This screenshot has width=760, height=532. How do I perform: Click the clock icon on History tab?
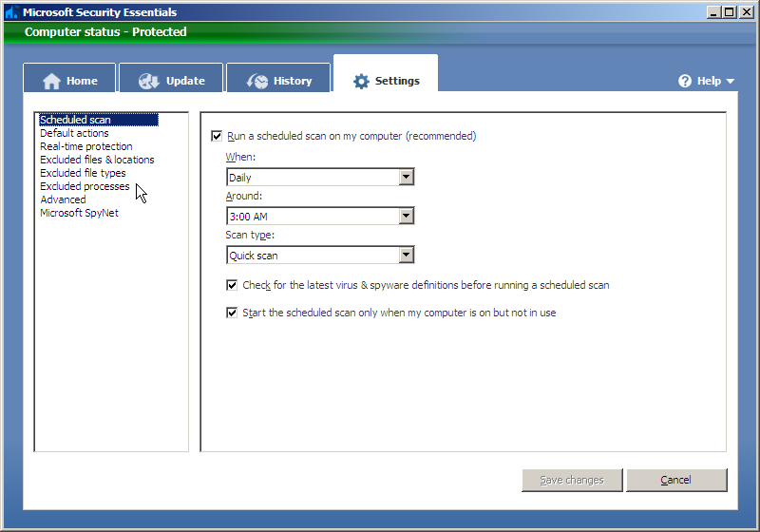[256, 81]
